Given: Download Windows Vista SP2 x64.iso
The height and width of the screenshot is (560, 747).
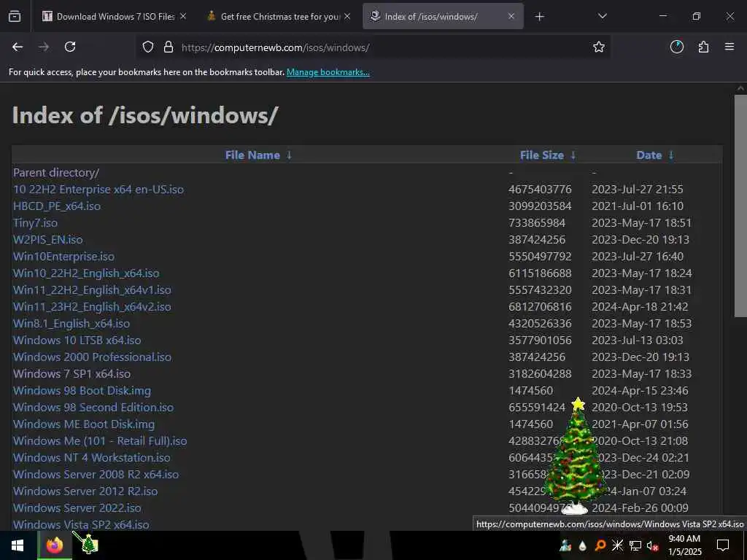Looking at the screenshot, I should tap(81, 525).
